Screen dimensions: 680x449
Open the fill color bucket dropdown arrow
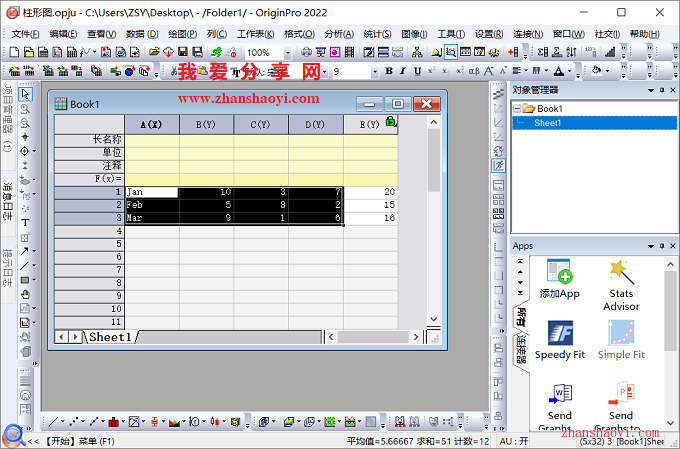point(608,71)
